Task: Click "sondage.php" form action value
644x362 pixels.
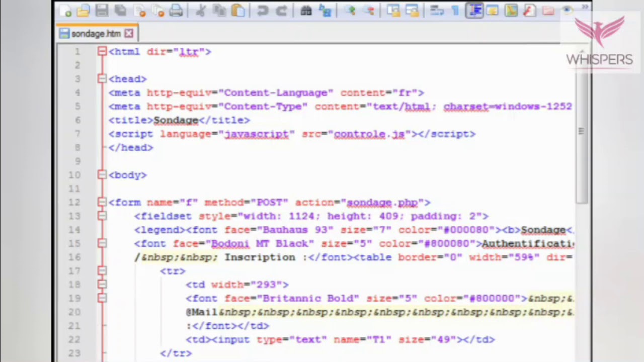Action: tap(382, 202)
